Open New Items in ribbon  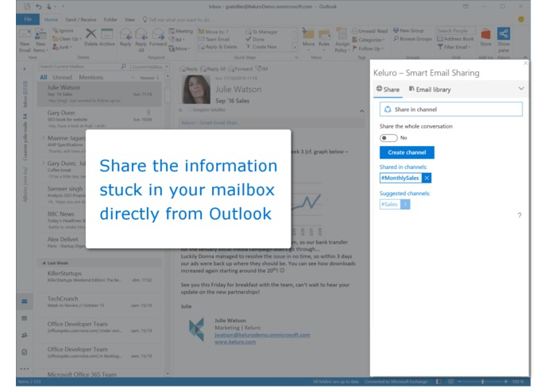point(41,40)
